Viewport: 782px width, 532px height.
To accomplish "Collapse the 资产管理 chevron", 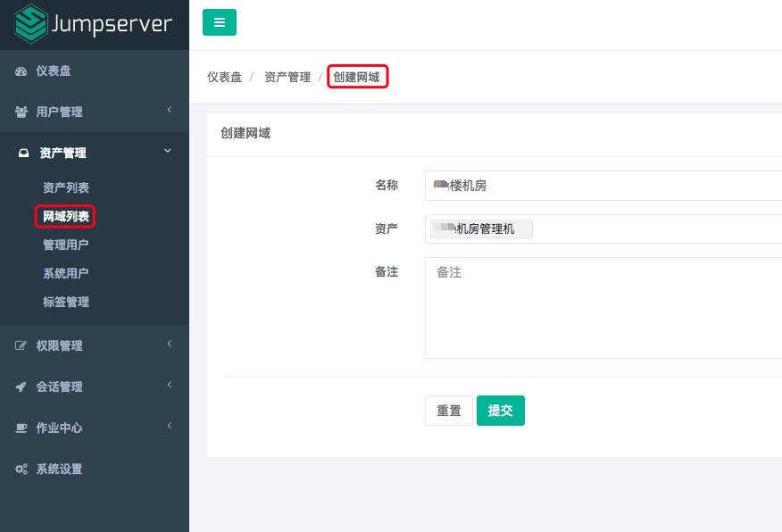I will [x=168, y=151].
